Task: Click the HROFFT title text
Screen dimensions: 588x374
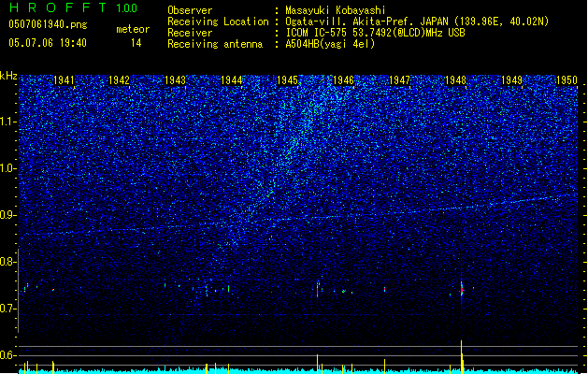Action: pyautogui.click(x=58, y=7)
